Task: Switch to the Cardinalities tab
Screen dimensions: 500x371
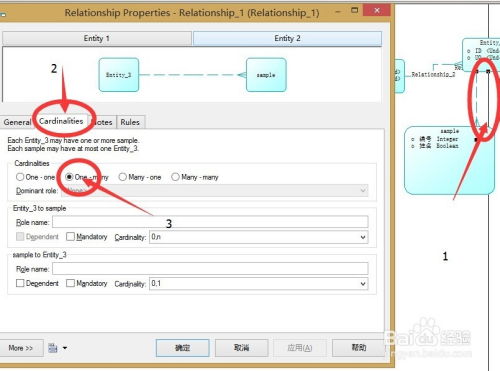Action: tap(61, 121)
